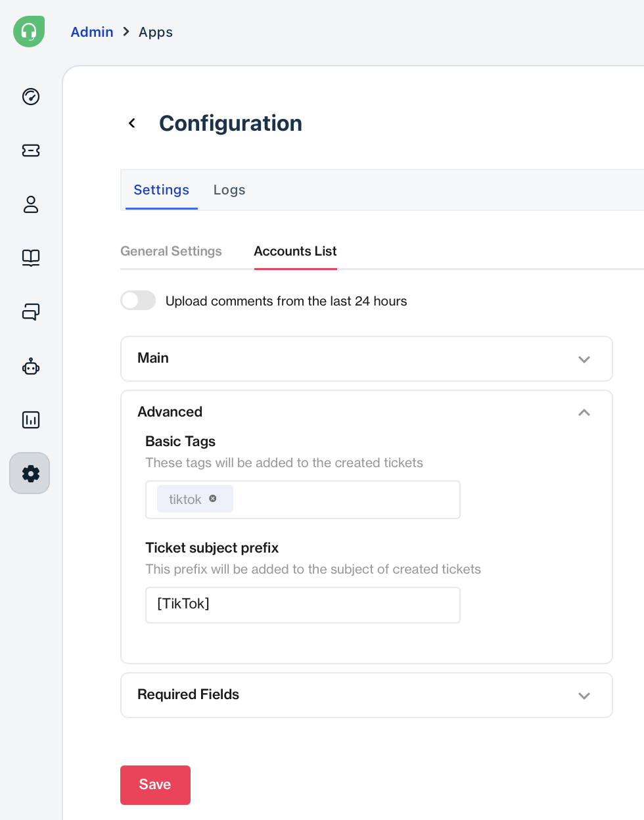Click 'This prefix will be added' description text

click(313, 569)
